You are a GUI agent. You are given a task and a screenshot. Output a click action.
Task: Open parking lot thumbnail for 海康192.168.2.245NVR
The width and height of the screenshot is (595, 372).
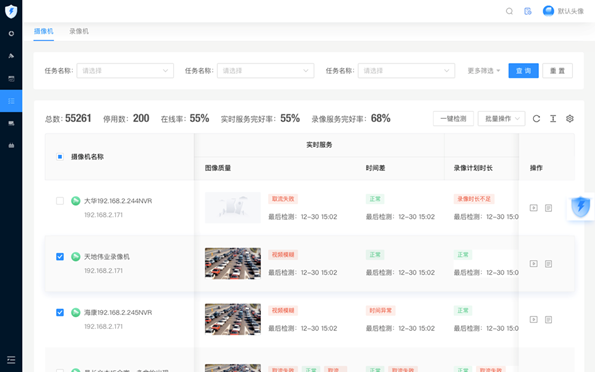233,319
